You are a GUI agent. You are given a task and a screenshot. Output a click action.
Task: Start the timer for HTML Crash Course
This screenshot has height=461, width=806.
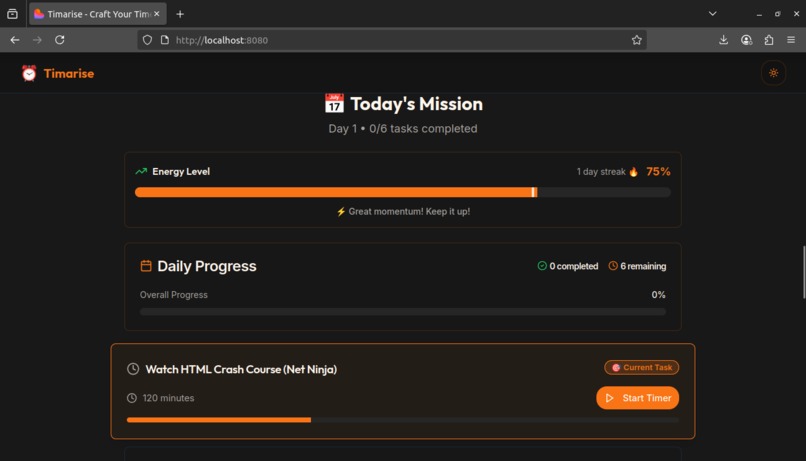pos(637,398)
